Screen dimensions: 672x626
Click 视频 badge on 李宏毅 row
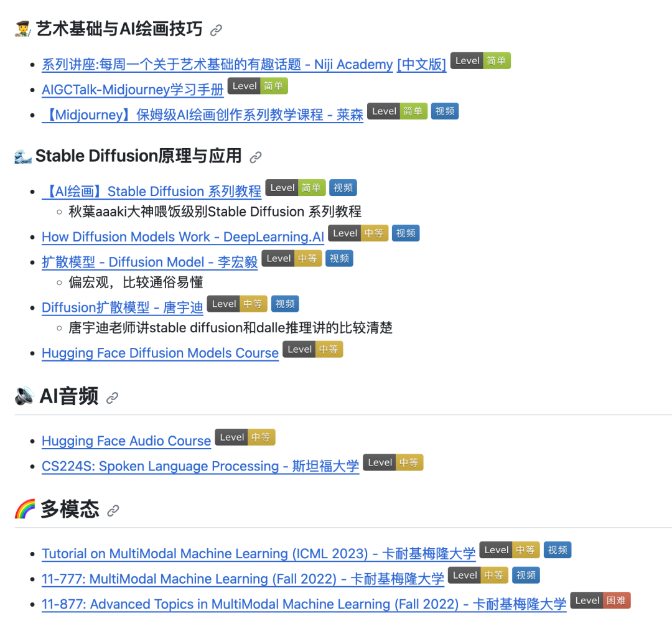340,258
